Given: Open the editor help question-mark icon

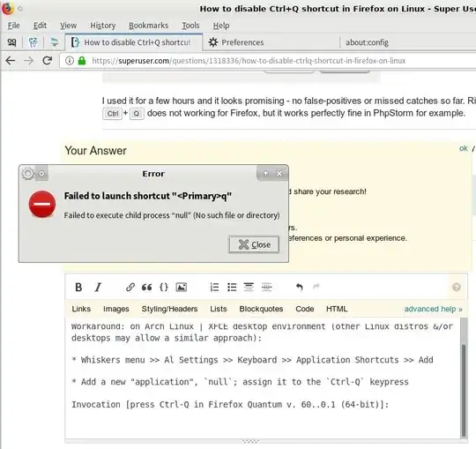Looking at the screenshot, I should (457, 287).
